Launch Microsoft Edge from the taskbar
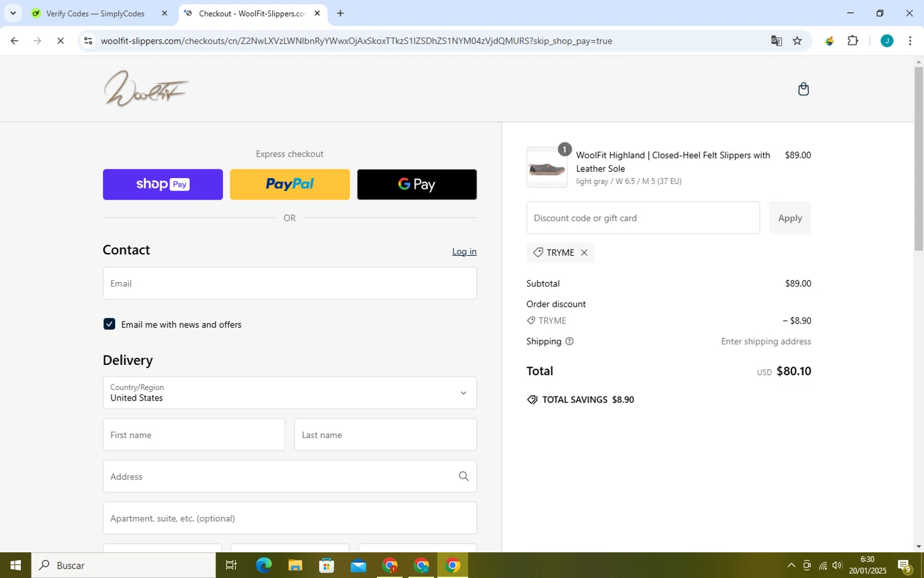 pyautogui.click(x=264, y=565)
